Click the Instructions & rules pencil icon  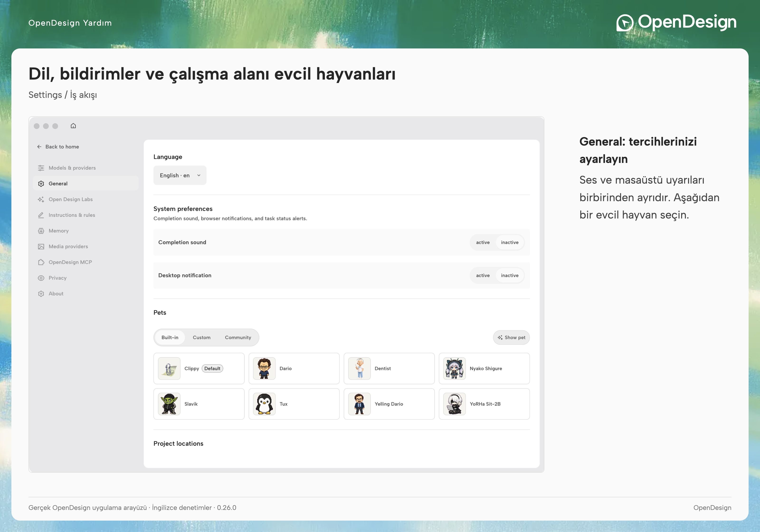click(41, 215)
